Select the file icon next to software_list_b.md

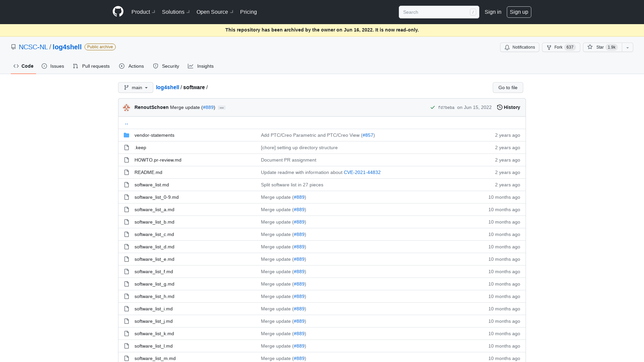tap(126, 222)
